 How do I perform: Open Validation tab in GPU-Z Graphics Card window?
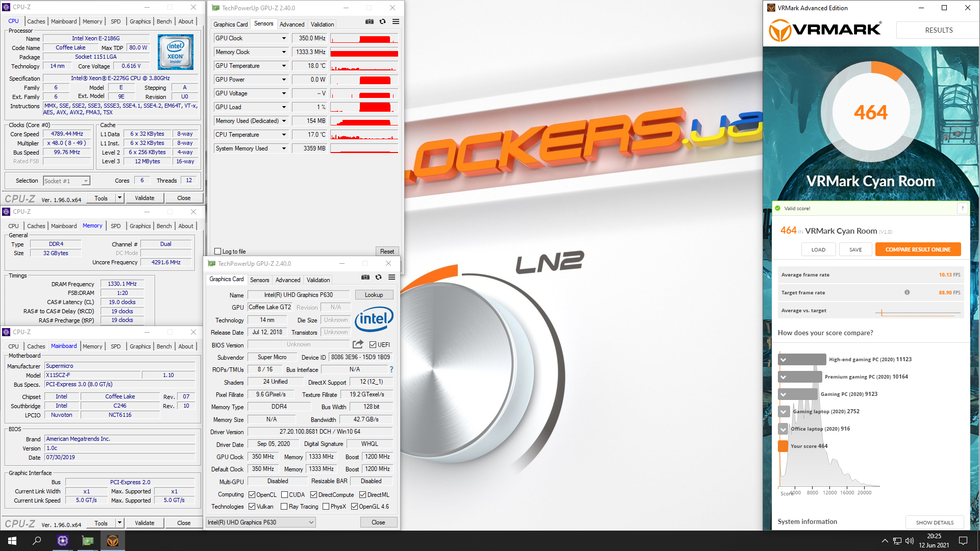tap(318, 280)
